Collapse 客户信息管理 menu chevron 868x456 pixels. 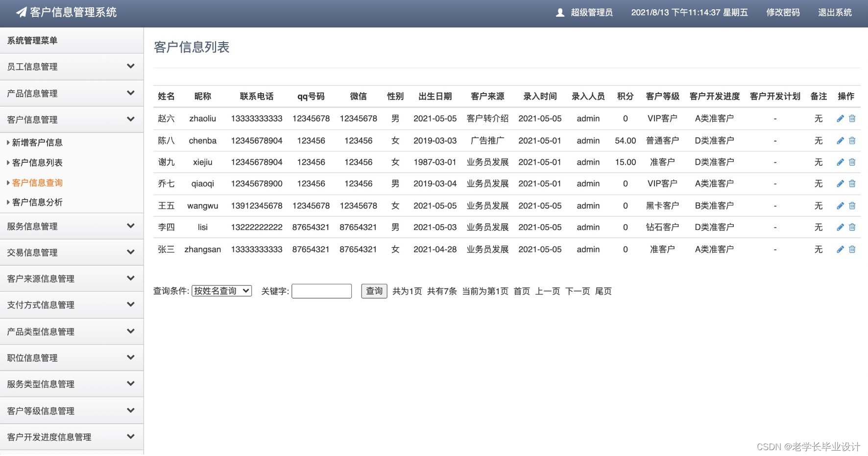tap(131, 119)
